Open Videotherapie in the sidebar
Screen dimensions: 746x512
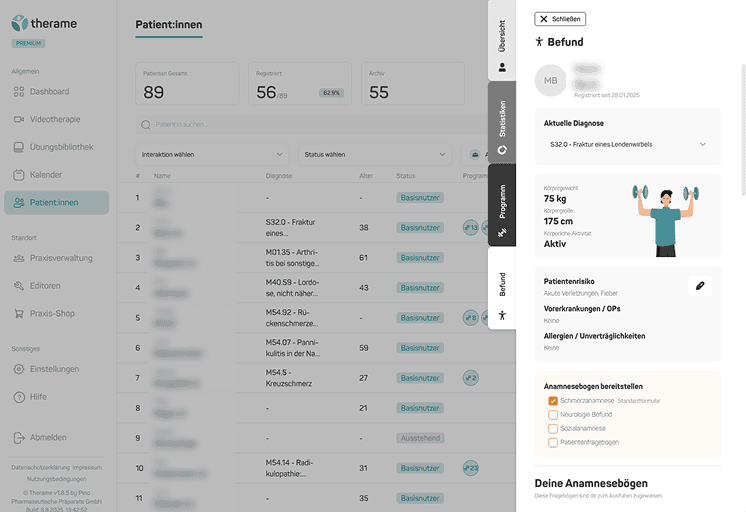point(54,119)
